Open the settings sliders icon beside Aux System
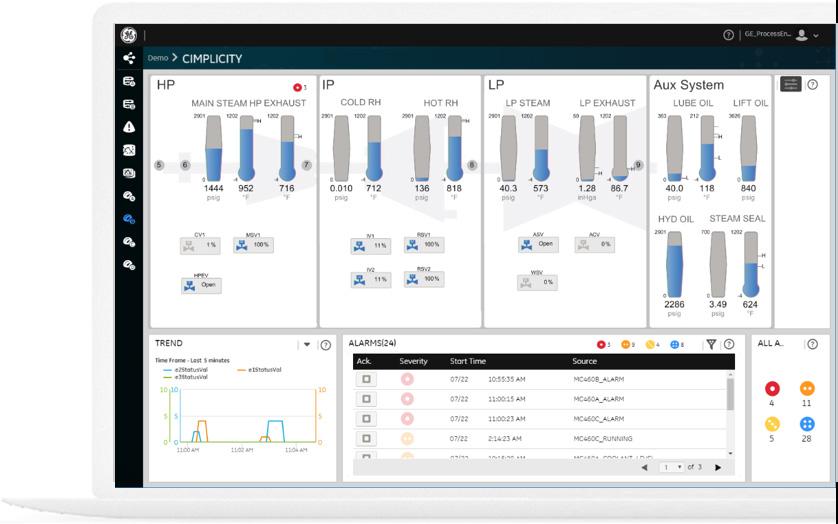Viewport: 838px width, 524px height. coord(790,84)
